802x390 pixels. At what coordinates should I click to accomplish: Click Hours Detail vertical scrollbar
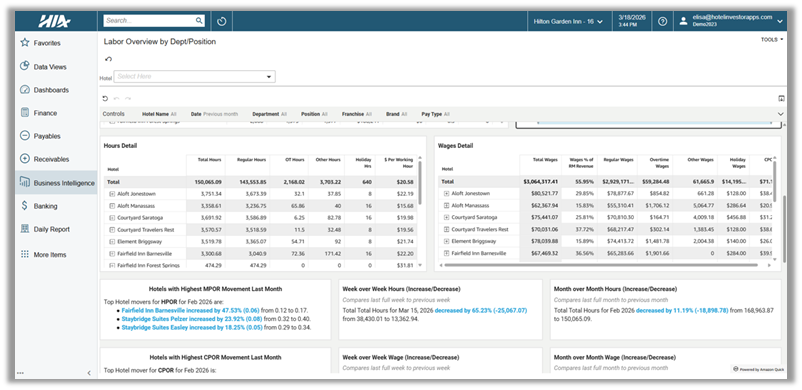(x=421, y=182)
